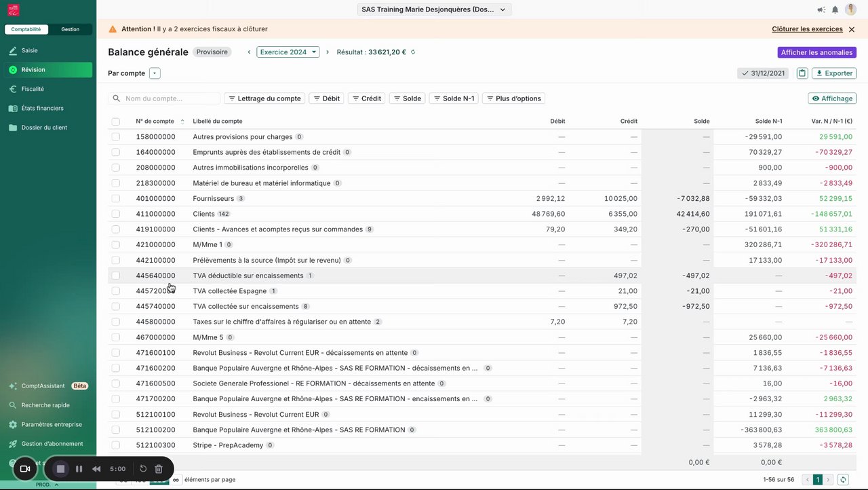The height and width of the screenshot is (490, 868).
Task: Check the Fournisseurs row checkbox
Action: point(116,199)
